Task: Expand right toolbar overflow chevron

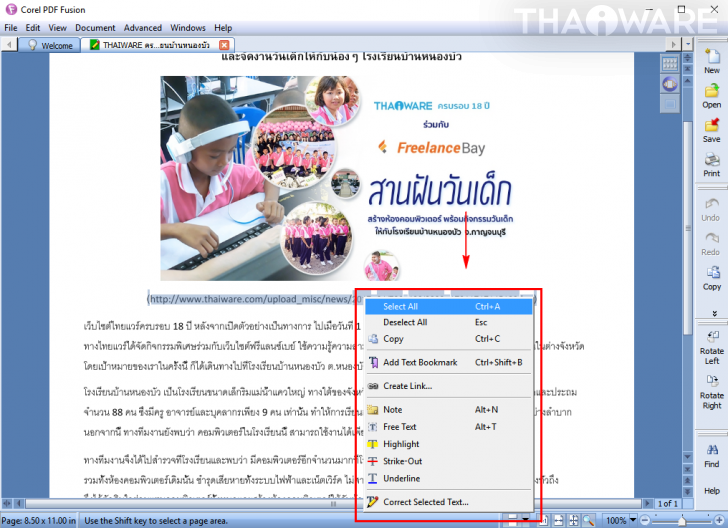Action: coord(714,313)
